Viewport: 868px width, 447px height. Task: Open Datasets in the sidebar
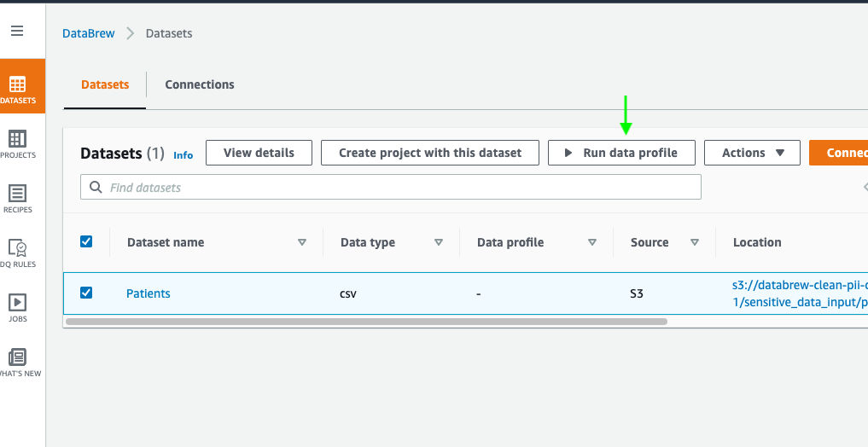point(17,90)
